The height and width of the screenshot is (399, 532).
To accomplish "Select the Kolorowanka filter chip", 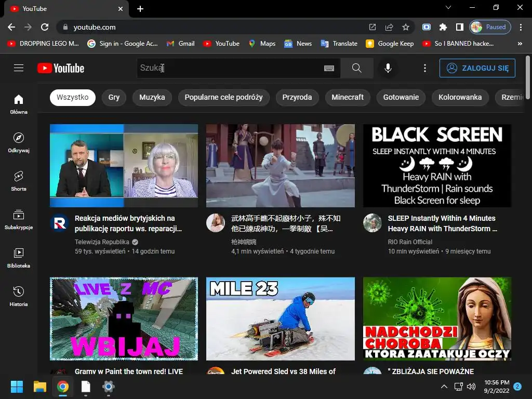I will 460,97.
